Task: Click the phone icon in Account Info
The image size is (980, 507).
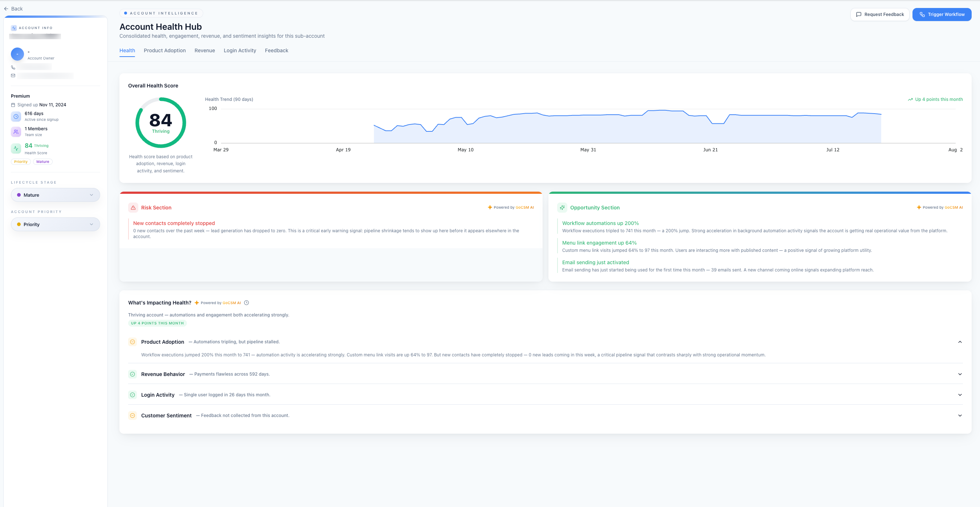Action: 13,67
